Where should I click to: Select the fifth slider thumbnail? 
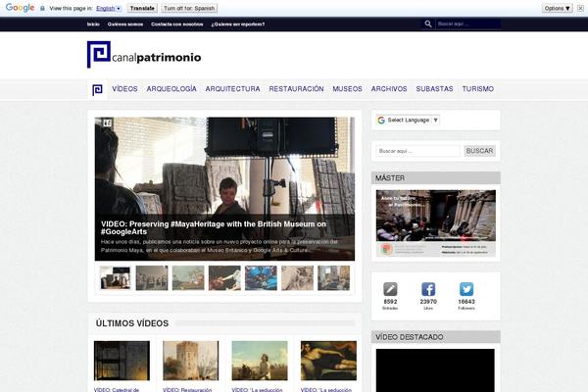pos(261,278)
